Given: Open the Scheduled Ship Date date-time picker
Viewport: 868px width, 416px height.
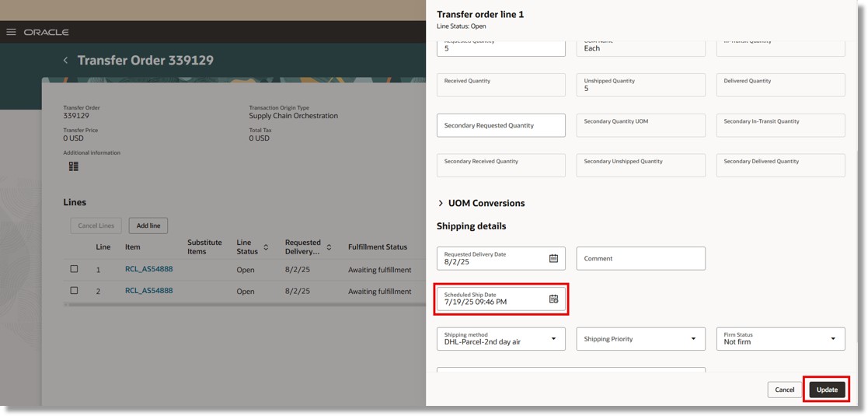Looking at the screenshot, I should pyautogui.click(x=553, y=299).
